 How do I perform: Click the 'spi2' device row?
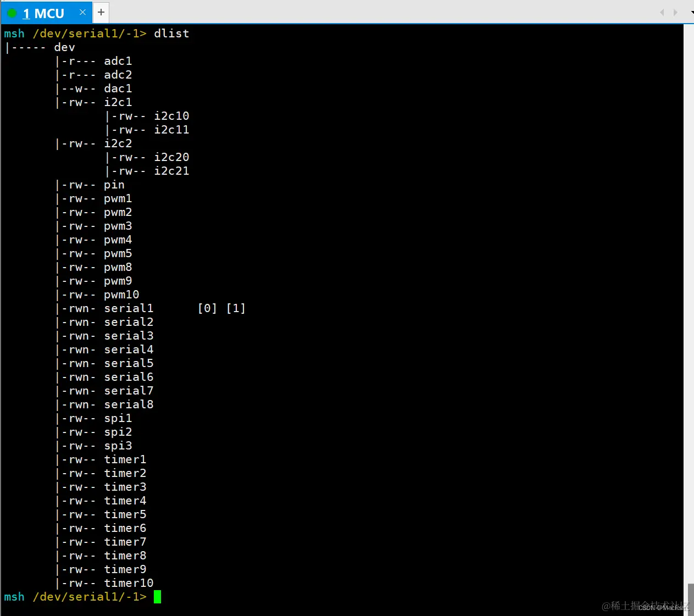point(94,432)
